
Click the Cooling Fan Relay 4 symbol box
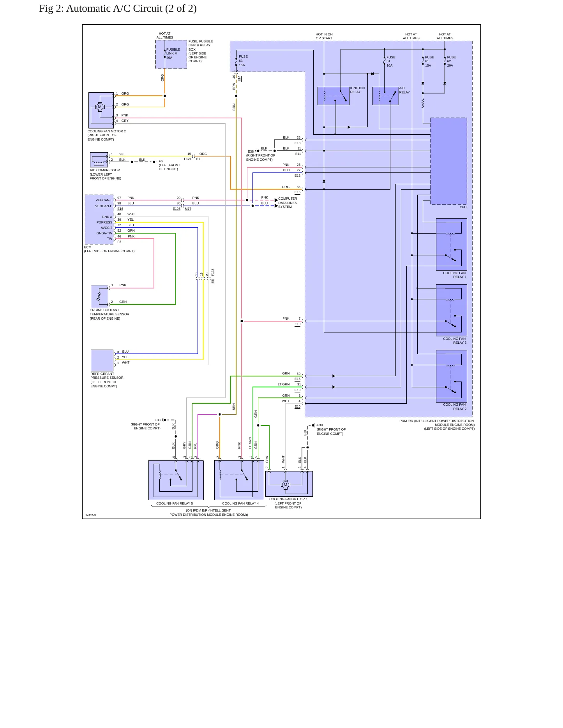click(x=239, y=480)
